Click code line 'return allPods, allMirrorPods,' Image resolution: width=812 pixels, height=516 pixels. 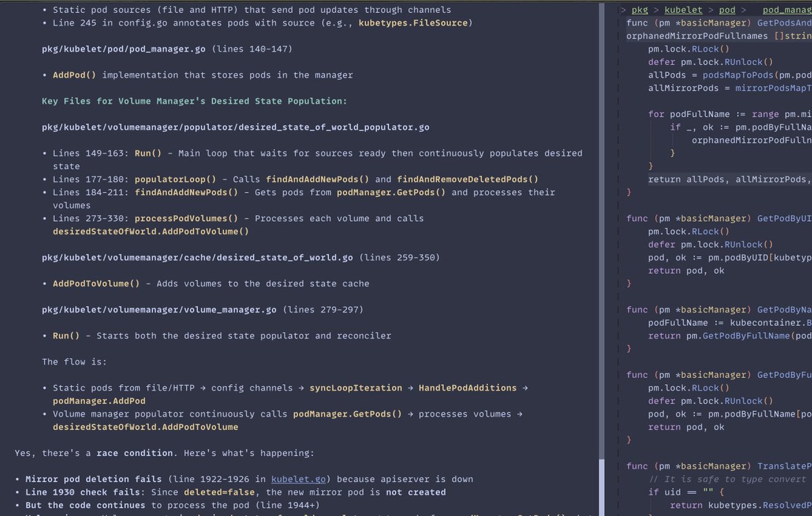pos(730,179)
